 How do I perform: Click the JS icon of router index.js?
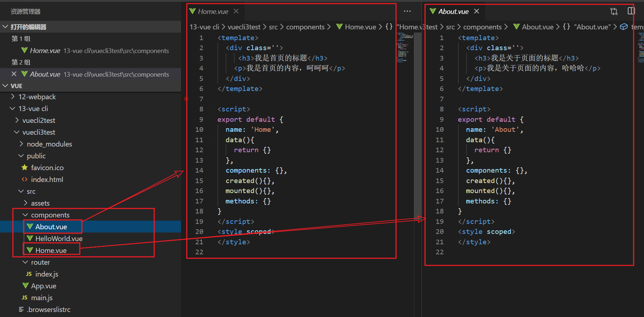29,274
